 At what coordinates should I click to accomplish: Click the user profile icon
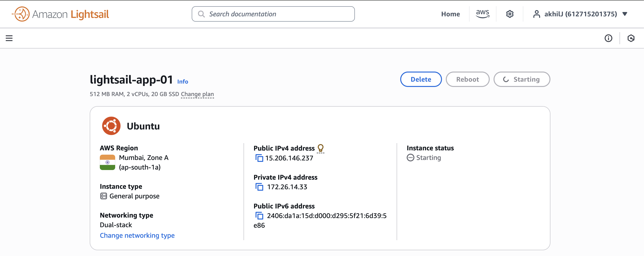(537, 14)
